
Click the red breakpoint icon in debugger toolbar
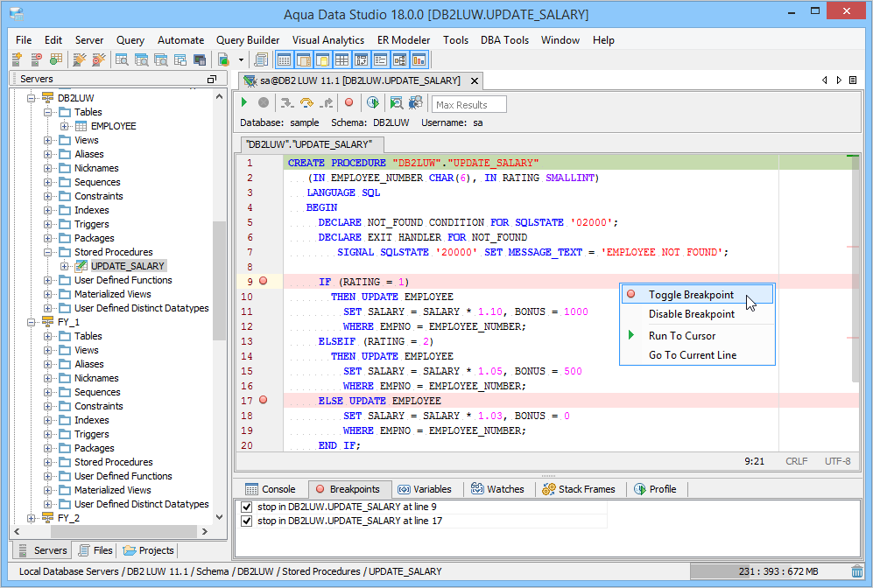click(x=348, y=103)
